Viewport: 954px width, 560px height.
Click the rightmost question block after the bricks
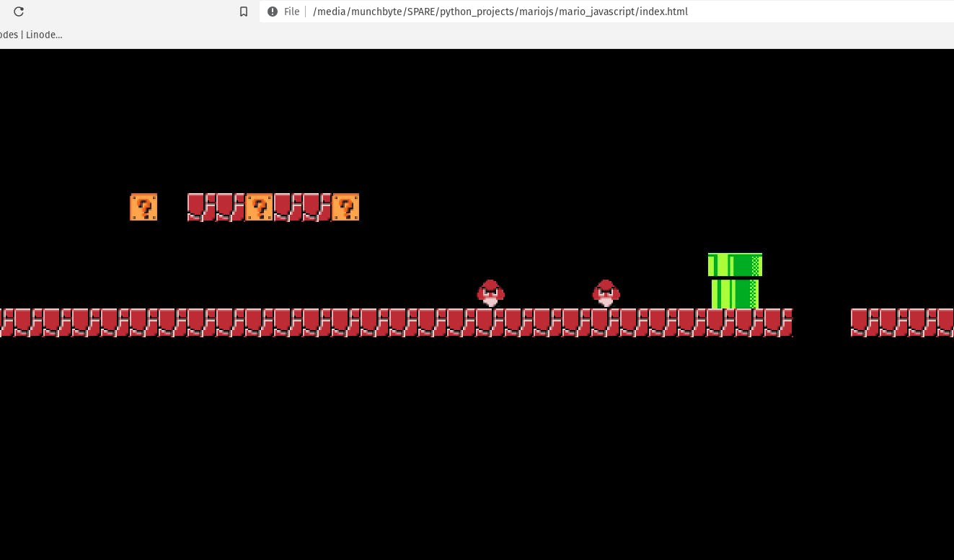point(345,207)
